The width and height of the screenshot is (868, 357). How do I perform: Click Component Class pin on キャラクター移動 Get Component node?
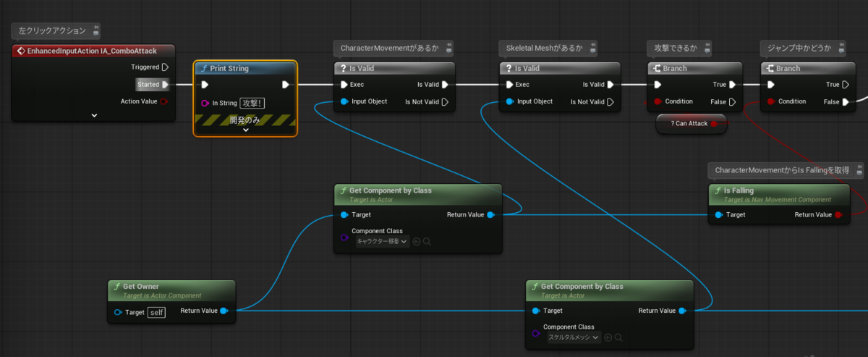pyautogui.click(x=344, y=237)
